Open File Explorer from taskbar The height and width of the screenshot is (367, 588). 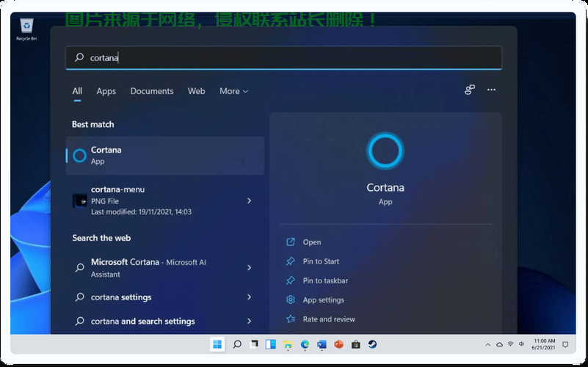(288, 344)
